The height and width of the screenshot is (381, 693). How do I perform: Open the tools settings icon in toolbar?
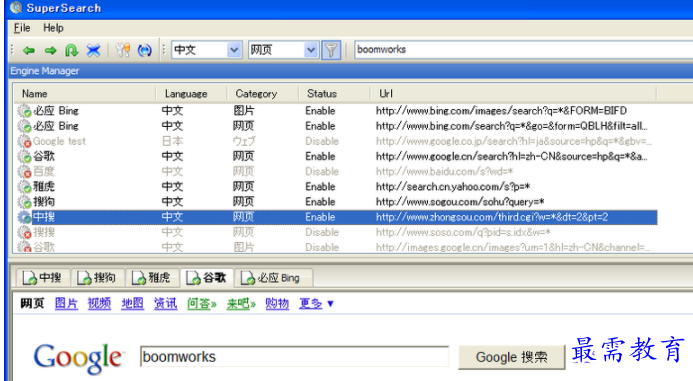point(123,50)
